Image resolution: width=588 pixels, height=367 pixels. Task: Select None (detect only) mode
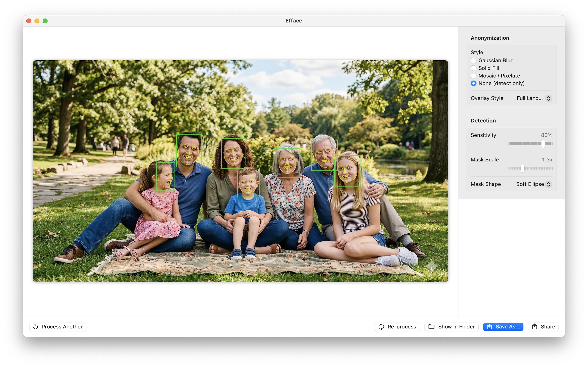[x=474, y=83]
